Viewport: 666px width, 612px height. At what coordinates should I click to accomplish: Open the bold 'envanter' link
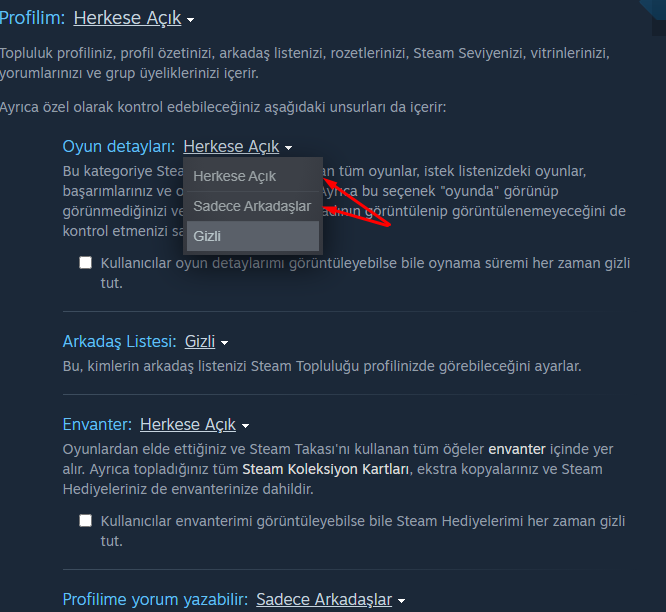(517, 449)
